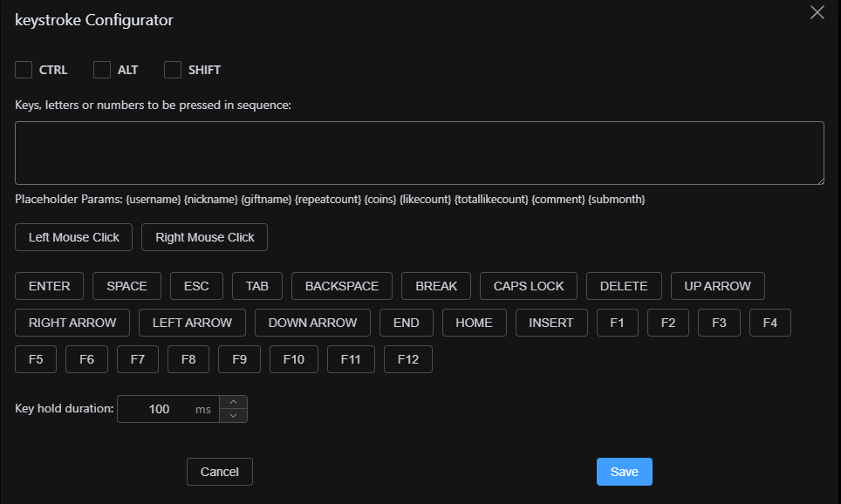
Task: Cancel the keystroke configuration
Action: click(219, 472)
